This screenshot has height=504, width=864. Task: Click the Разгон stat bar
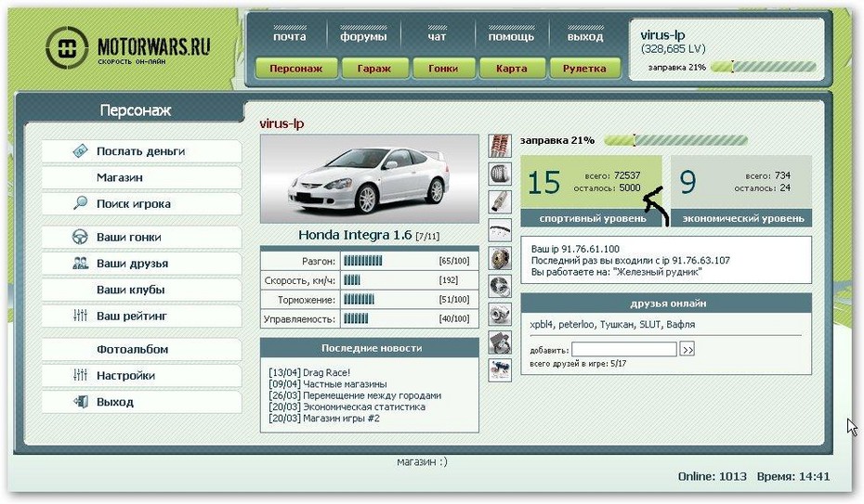(363, 261)
